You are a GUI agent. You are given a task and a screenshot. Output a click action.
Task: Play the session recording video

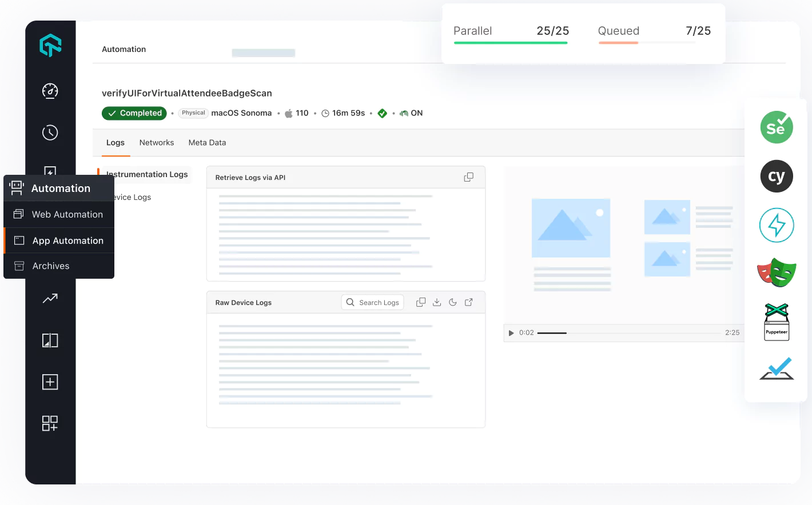pyautogui.click(x=511, y=332)
